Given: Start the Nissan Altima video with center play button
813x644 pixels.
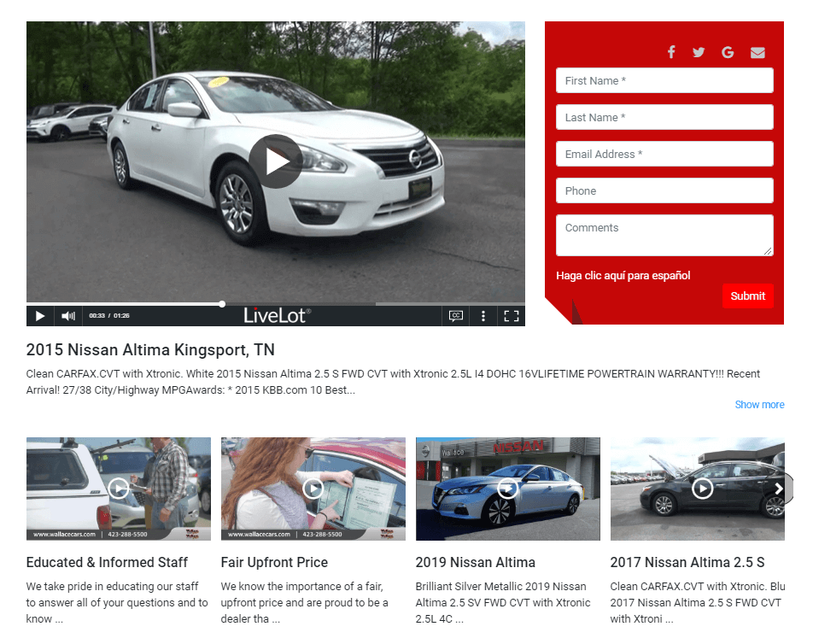Looking at the screenshot, I should [275, 161].
